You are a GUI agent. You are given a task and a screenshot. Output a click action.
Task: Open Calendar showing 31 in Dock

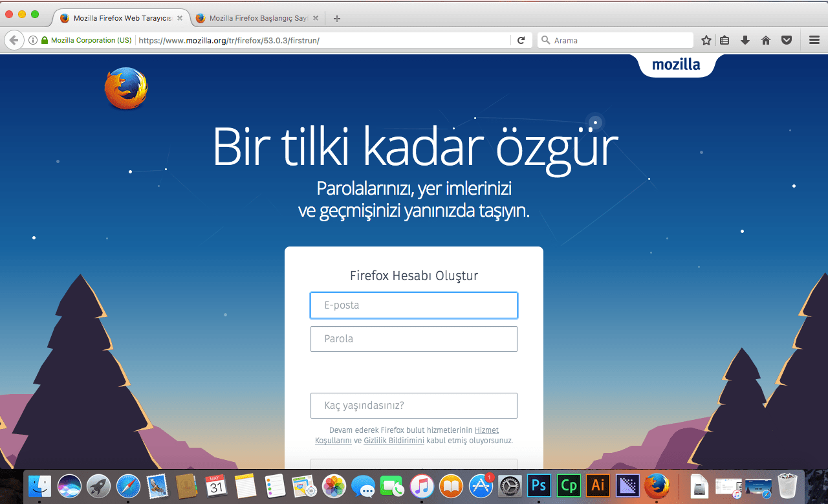click(x=216, y=486)
